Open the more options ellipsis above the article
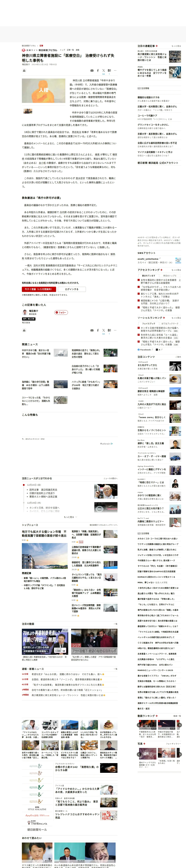 115,71
